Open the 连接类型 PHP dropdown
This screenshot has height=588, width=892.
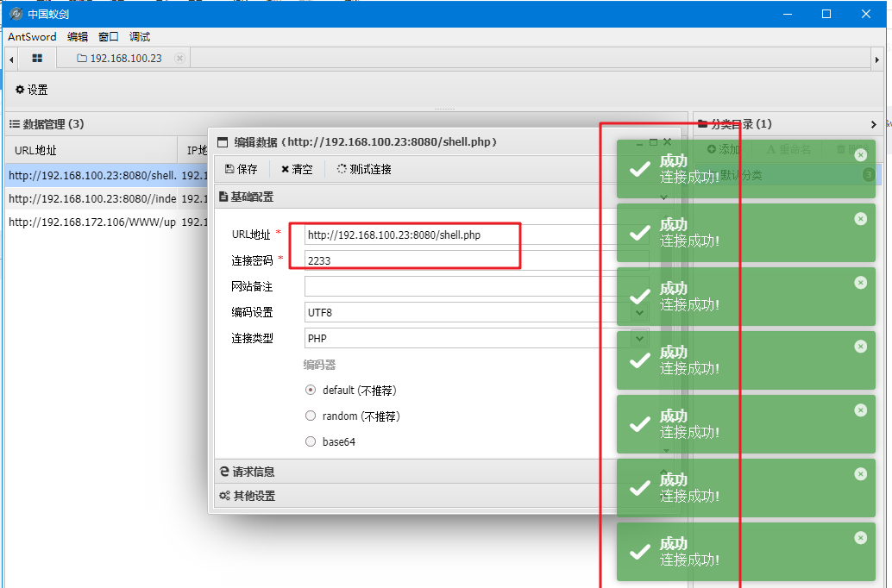639,338
